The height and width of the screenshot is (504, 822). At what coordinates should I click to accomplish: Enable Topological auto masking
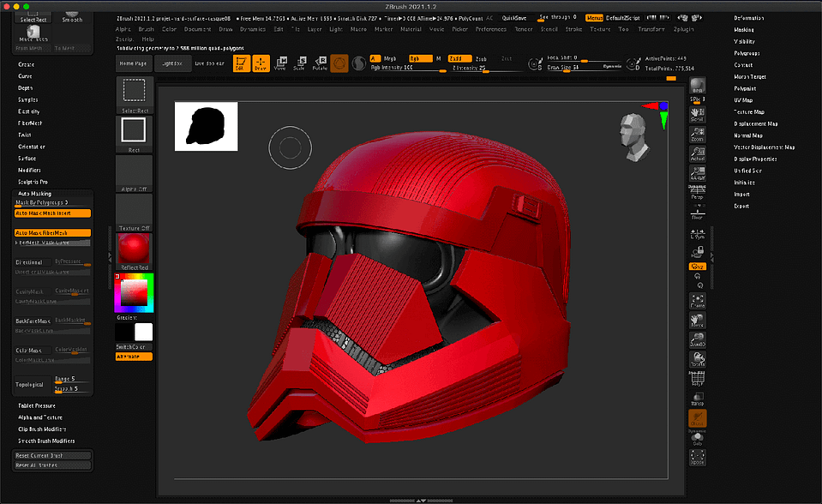pyautogui.click(x=33, y=384)
